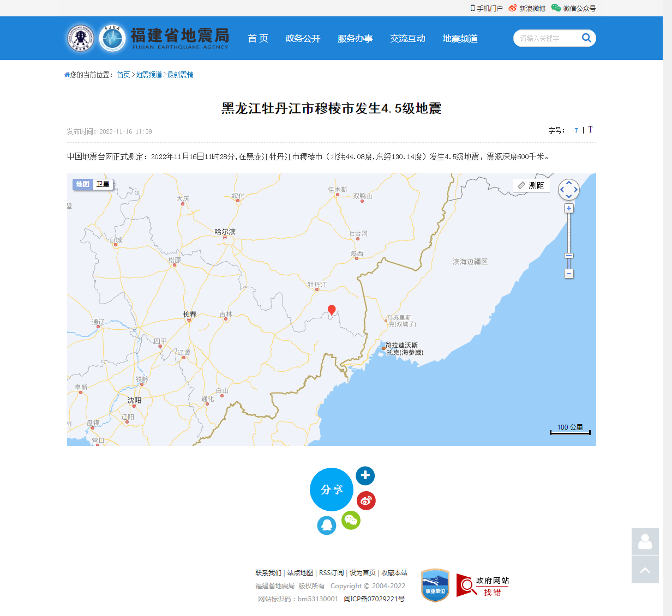Open the 服务办事 navigation menu

coord(355,38)
